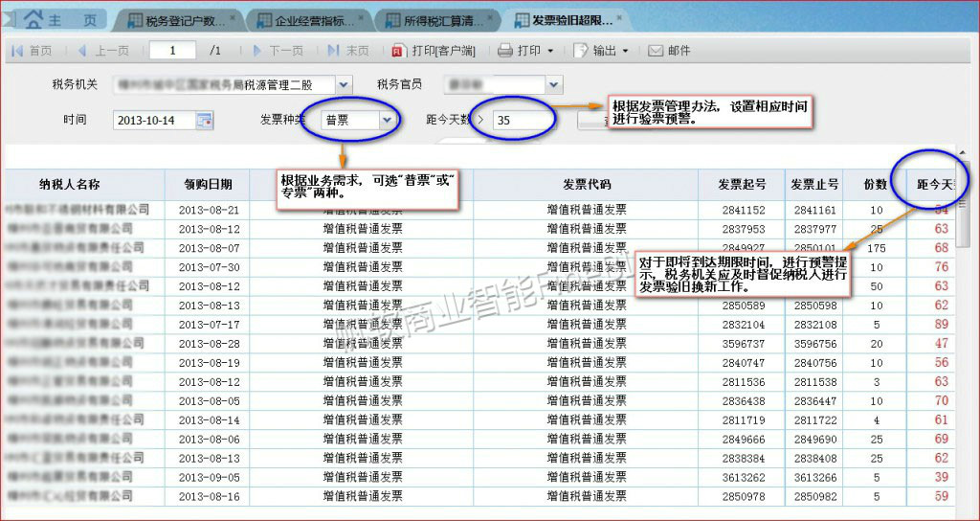Image resolution: width=980 pixels, height=521 pixels.
Task: Click invoice end number 3613266
Action: pyautogui.click(x=815, y=477)
